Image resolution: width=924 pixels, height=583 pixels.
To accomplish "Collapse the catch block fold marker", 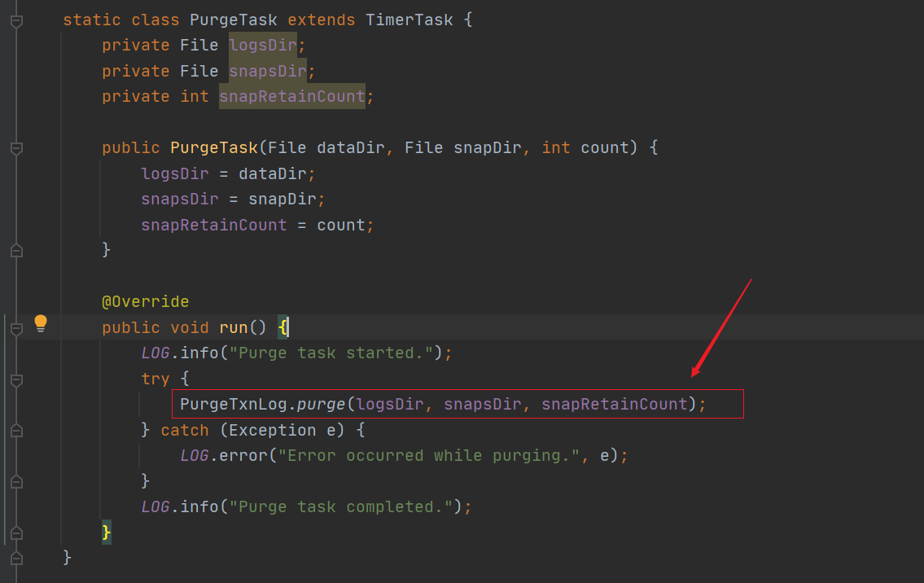I will [x=16, y=431].
